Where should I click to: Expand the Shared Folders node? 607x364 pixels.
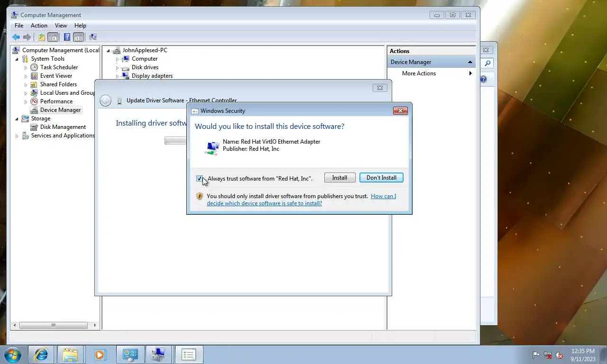coord(26,84)
